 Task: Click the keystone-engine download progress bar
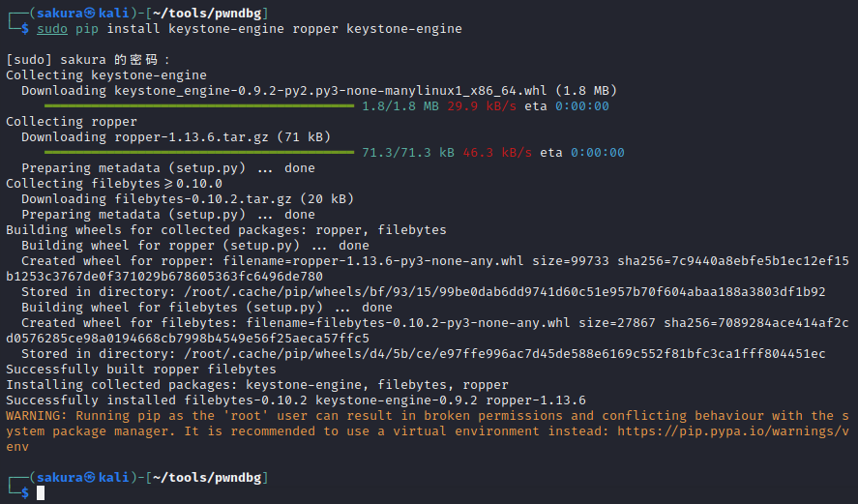pos(199,106)
